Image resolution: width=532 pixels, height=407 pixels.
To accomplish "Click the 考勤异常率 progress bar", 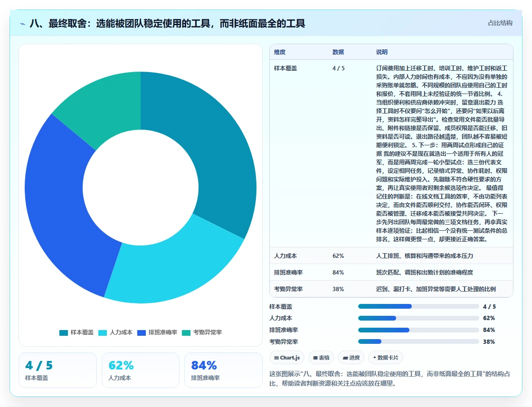I will [418, 341].
